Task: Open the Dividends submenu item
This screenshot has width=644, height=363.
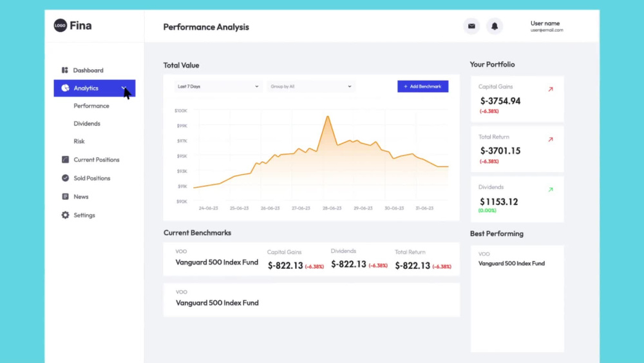Action: pos(87,123)
